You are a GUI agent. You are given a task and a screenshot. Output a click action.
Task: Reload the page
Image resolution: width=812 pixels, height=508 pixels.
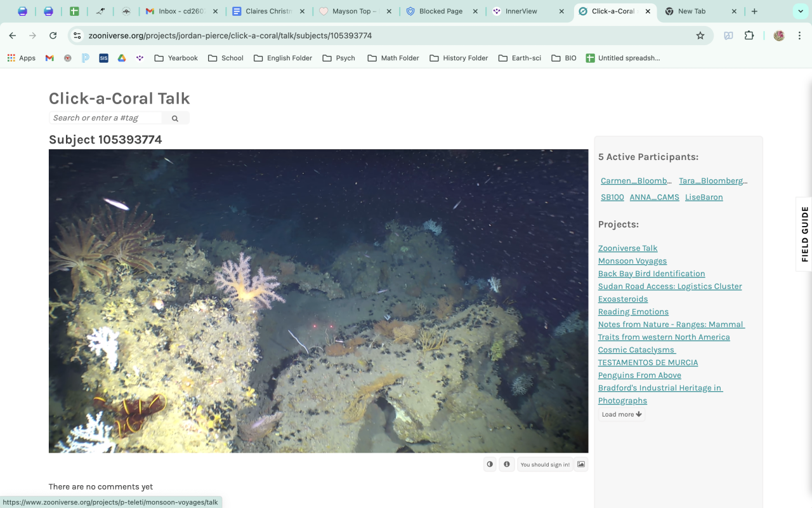(53, 36)
